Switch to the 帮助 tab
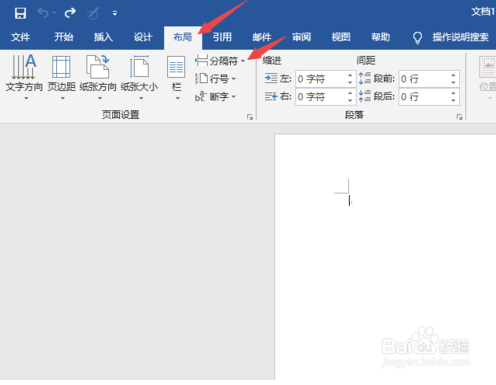 [381, 37]
